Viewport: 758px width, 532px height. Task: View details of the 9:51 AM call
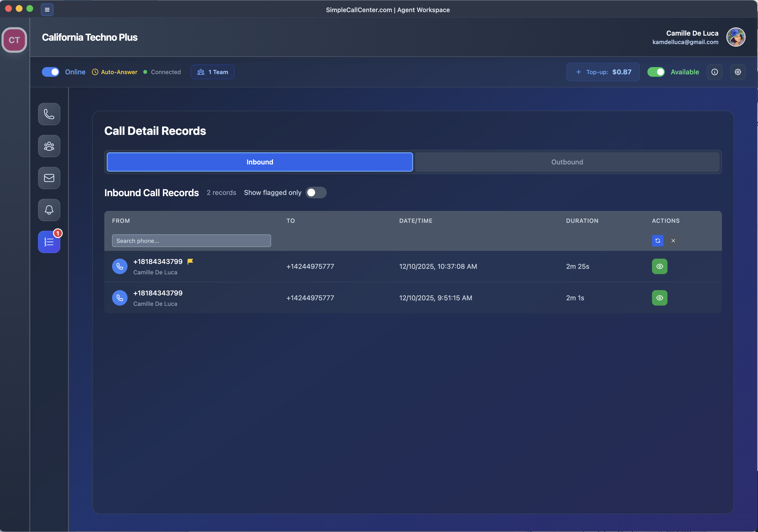659,298
